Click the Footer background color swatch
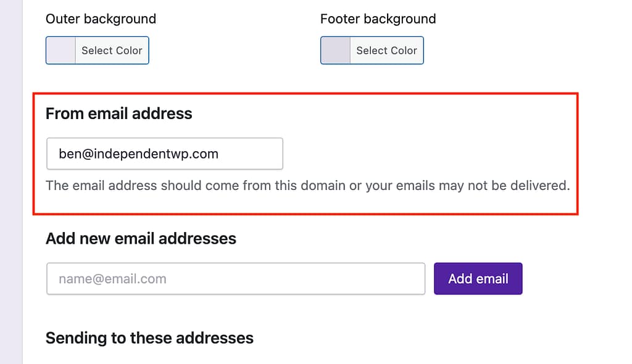 coord(335,51)
